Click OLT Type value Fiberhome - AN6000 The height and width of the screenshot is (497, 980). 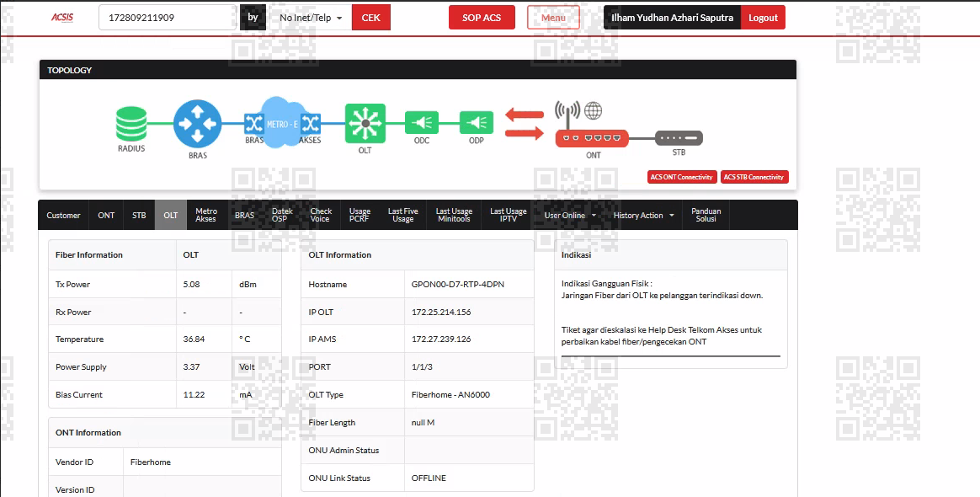point(450,394)
